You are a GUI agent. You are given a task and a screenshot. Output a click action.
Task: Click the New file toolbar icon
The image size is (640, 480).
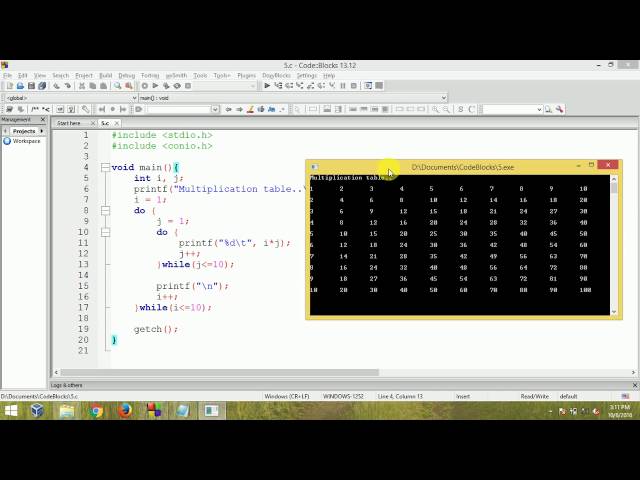click(9, 86)
